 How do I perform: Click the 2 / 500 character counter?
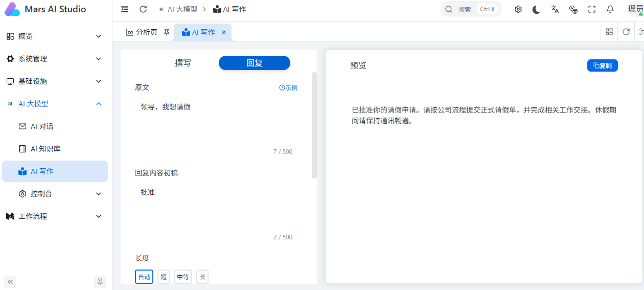pos(283,237)
